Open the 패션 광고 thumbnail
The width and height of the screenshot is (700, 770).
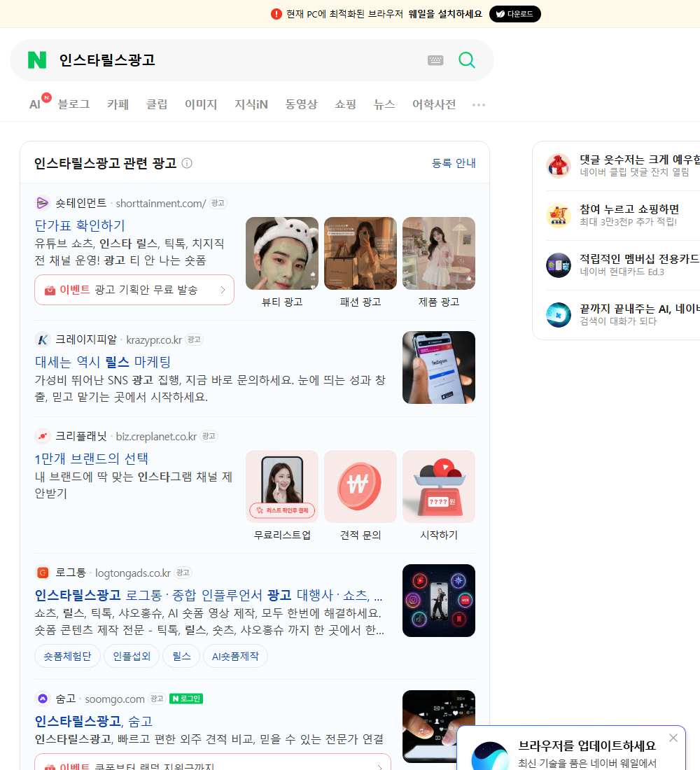coord(360,253)
